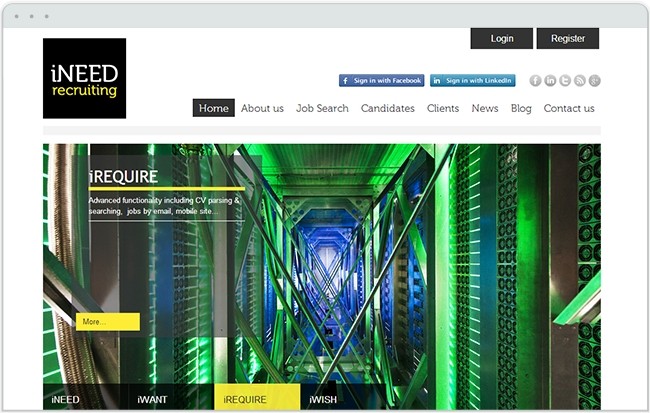This screenshot has width=650, height=413.
Task: Click the yellow More... button
Action: [108, 322]
